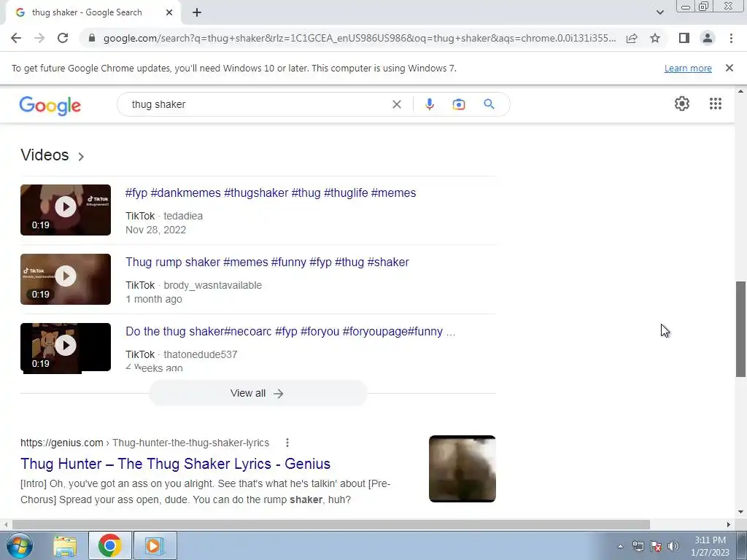
Task: Open the Chrome side panel
Action: click(x=684, y=38)
